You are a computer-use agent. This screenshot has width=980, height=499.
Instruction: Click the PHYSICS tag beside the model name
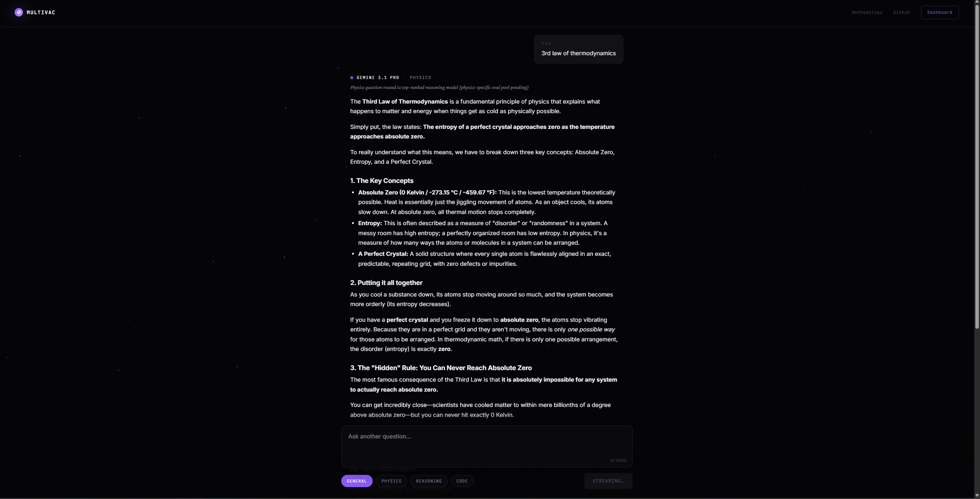click(420, 77)
